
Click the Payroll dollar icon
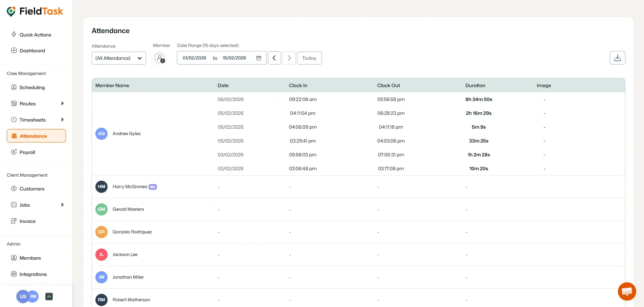click(x=14, y=152)
